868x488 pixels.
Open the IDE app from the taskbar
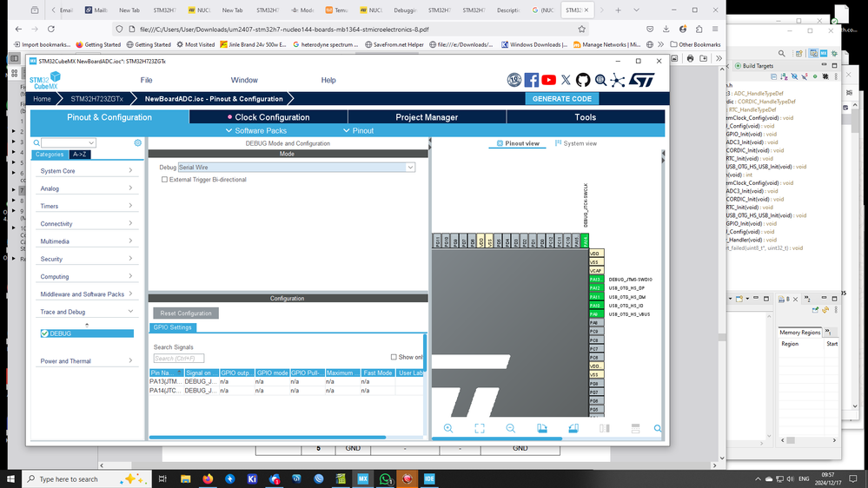click(429, 478)
